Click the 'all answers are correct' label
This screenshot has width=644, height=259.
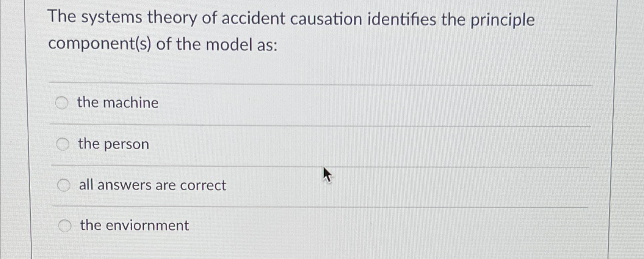[x=151, y=185]
